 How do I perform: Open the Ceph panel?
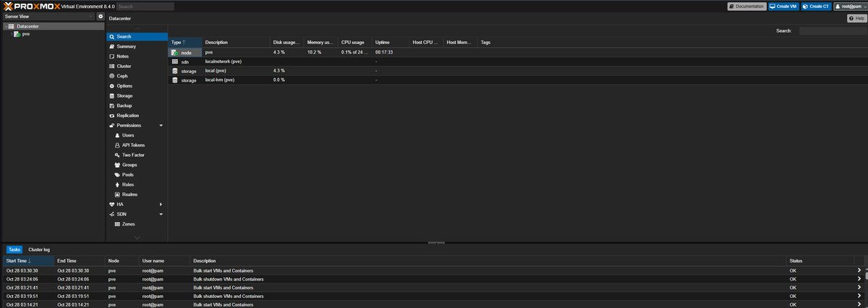(137, 76)
